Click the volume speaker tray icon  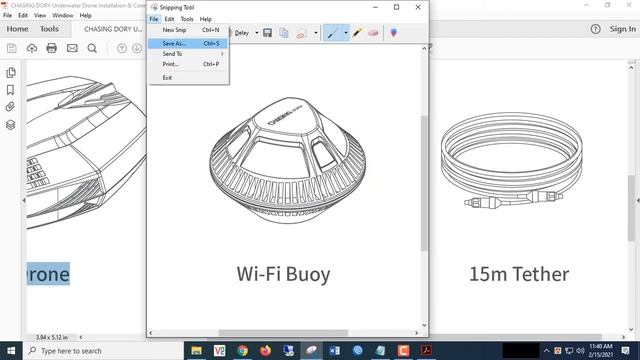pos(580,351)
